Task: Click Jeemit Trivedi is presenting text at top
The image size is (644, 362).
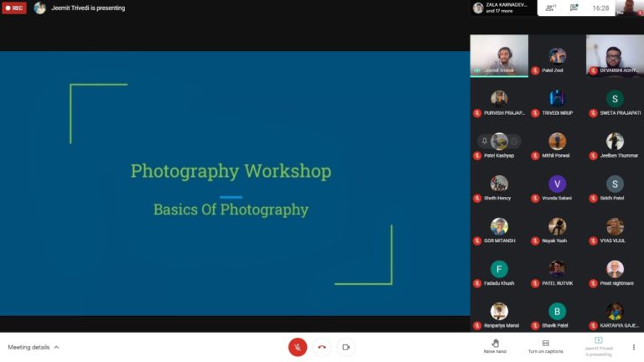Action: (x=88, y=8)
